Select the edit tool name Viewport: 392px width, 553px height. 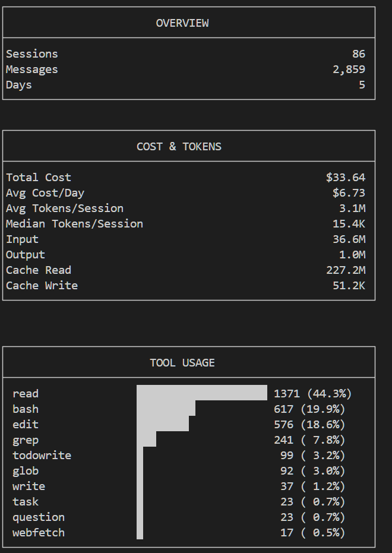(26, 425)
